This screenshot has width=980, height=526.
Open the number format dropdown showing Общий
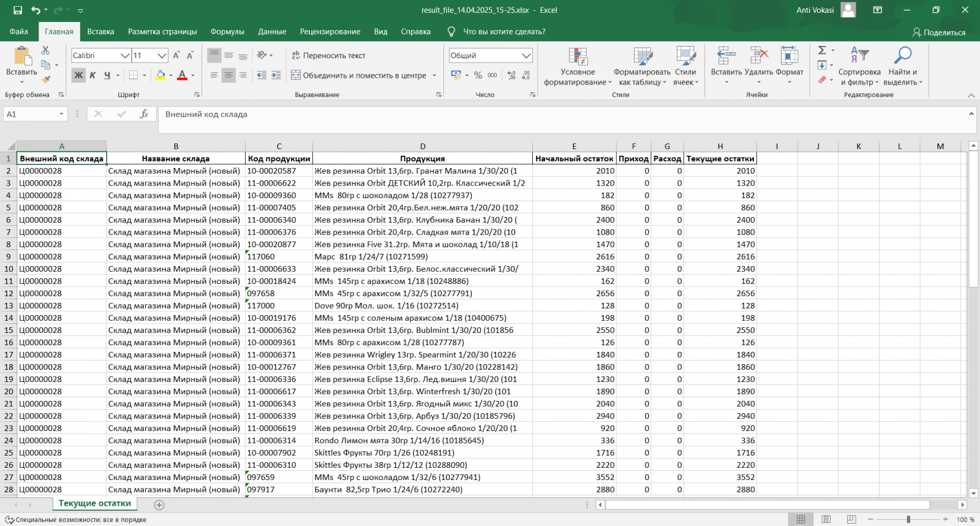pos(526,56)
